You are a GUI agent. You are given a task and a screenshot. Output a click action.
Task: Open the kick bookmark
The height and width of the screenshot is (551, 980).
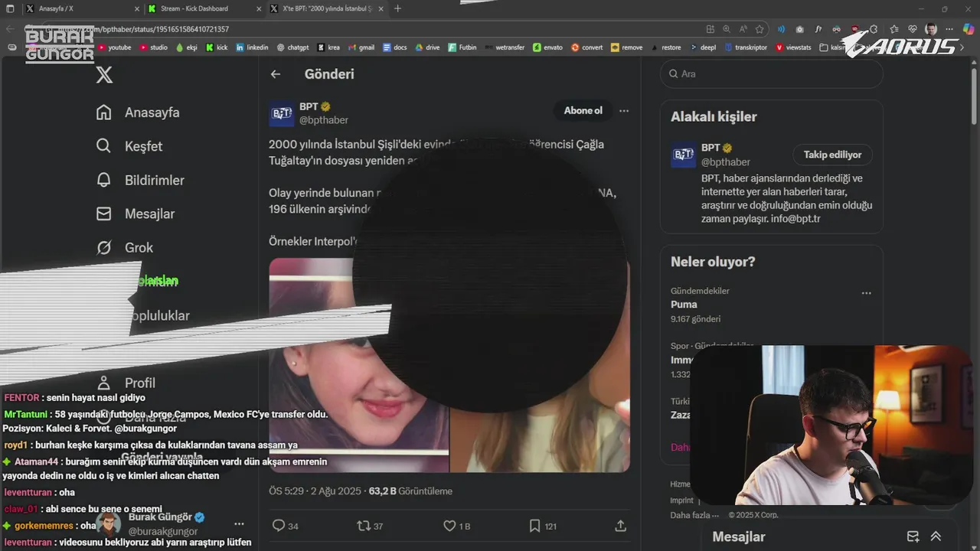(x=217, y=47)
